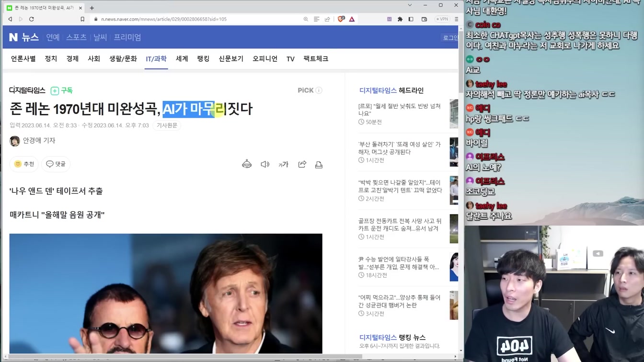This screenshot has height=362, width=644.
Task: Click 디지털타임스 랭킹 뉴스 section title
Action: (392, 337)
